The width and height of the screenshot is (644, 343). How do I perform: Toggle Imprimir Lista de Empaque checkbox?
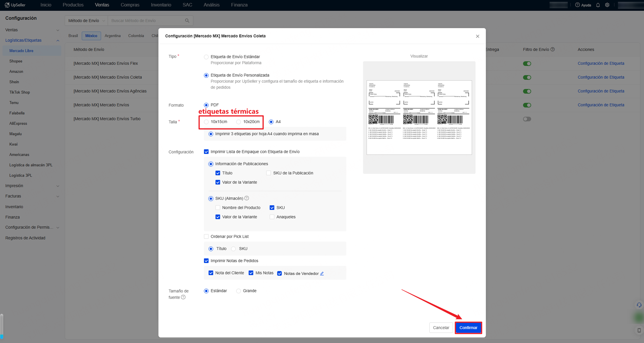[x=206, y=152]
